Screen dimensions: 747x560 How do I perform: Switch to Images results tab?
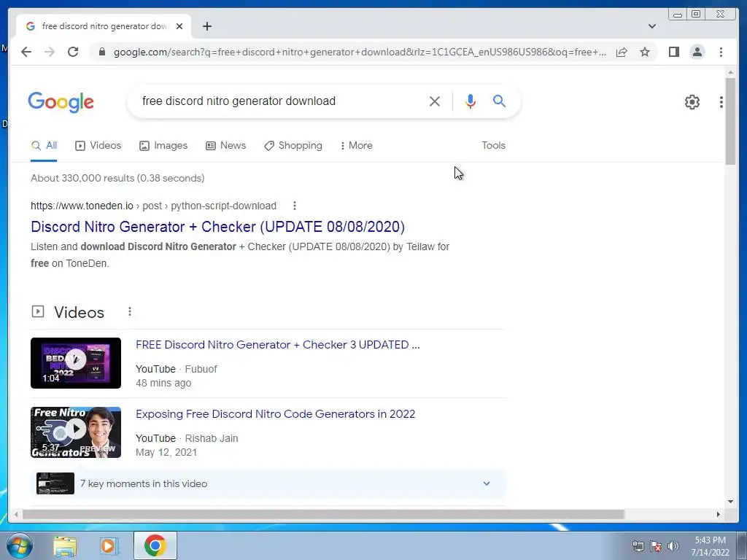163,146
